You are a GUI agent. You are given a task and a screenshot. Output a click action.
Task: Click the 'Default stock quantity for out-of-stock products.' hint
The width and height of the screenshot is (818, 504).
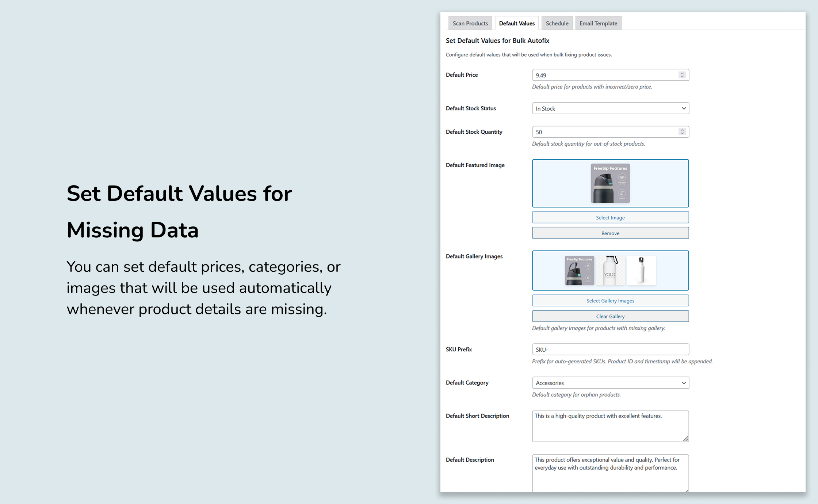click(588, 144)
